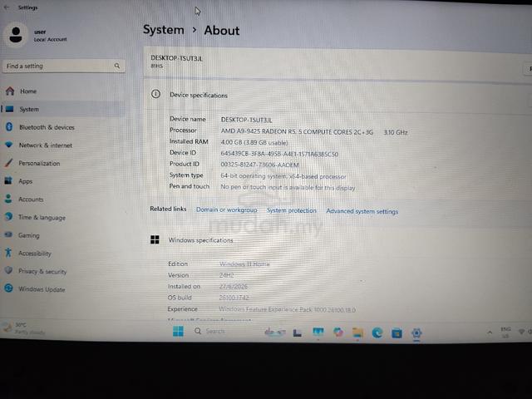532x399 pixels.
Task: Click the magnifier icon in Find a setting
Action: coord(117,66)
